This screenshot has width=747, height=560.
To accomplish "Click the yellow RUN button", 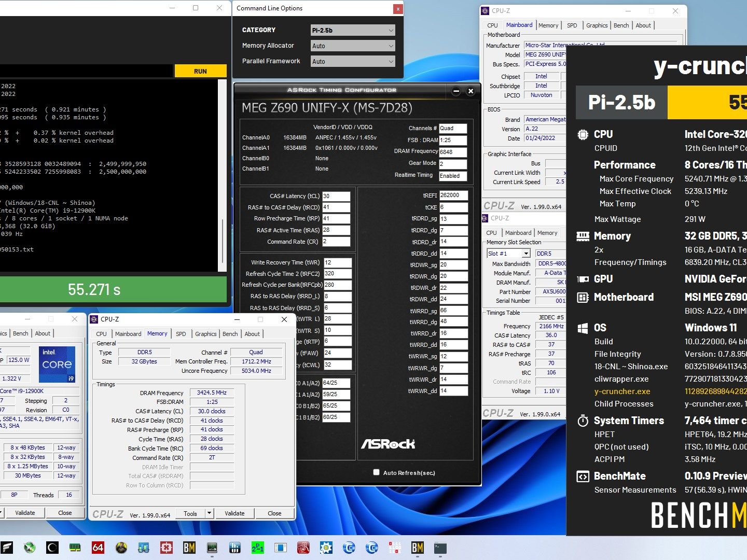I will [200, 71].
